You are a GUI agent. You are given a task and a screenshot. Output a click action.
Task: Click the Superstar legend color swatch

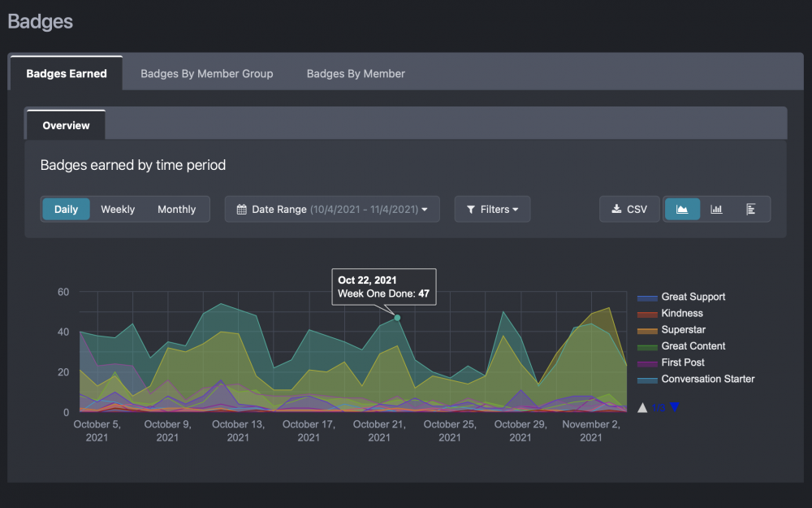tap(647, 330)
